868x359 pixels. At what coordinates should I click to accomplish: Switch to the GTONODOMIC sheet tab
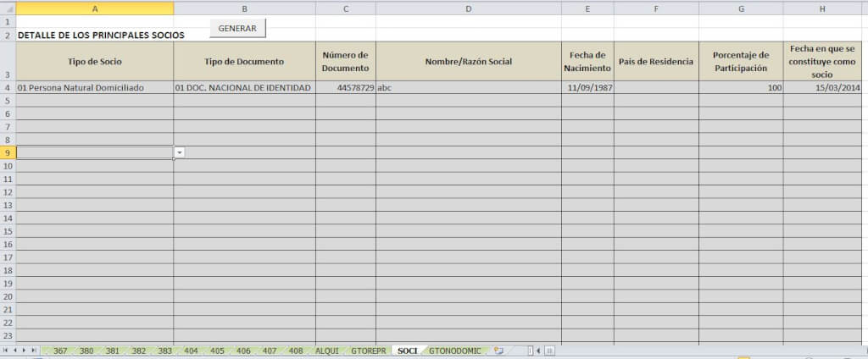(454, 351)
